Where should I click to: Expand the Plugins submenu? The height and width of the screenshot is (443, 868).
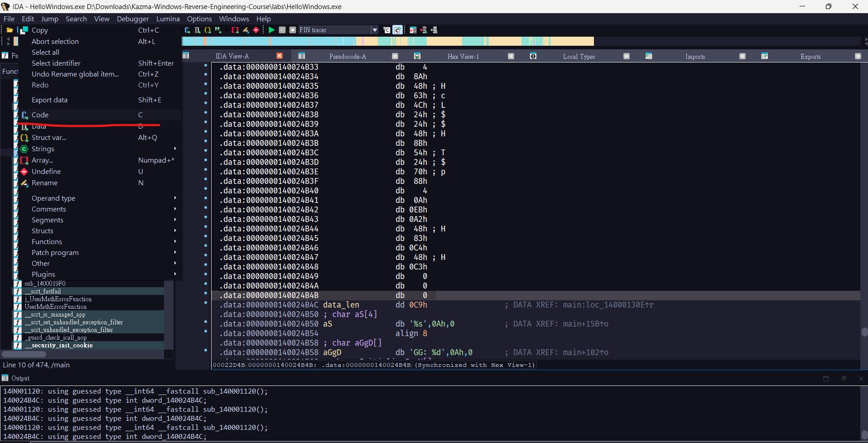click(100, 274)
